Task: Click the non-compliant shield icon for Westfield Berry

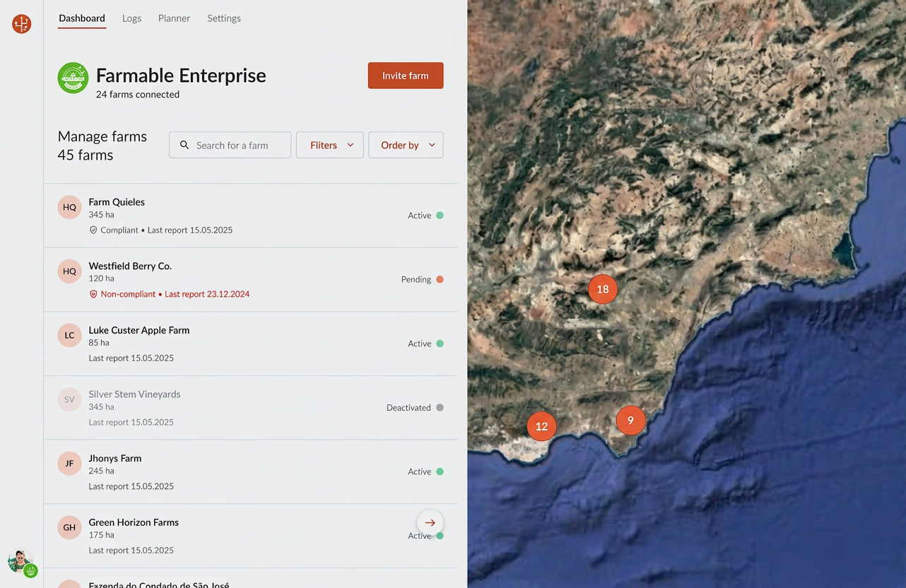Action: point(93,294)
